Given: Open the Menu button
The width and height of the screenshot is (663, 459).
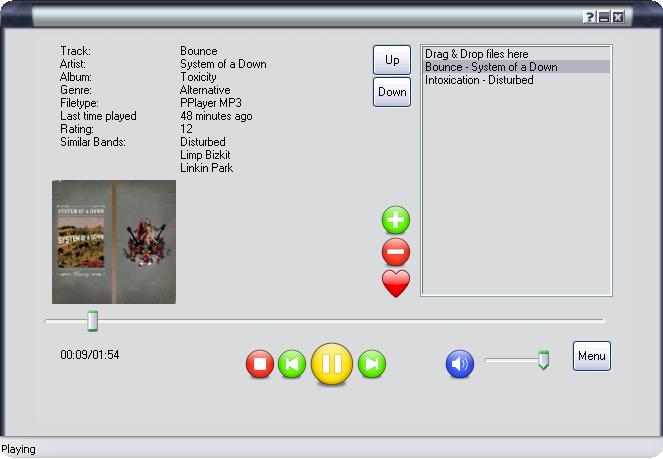Looking at the screenshot, I should click(592, 356).
